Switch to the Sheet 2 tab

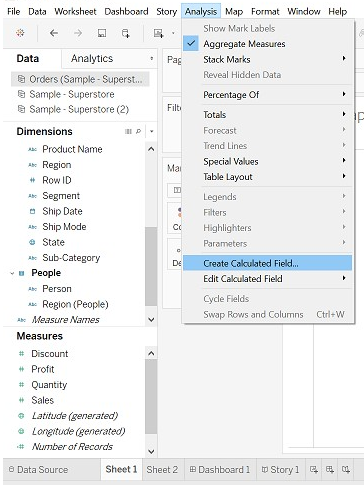[162, 470]
